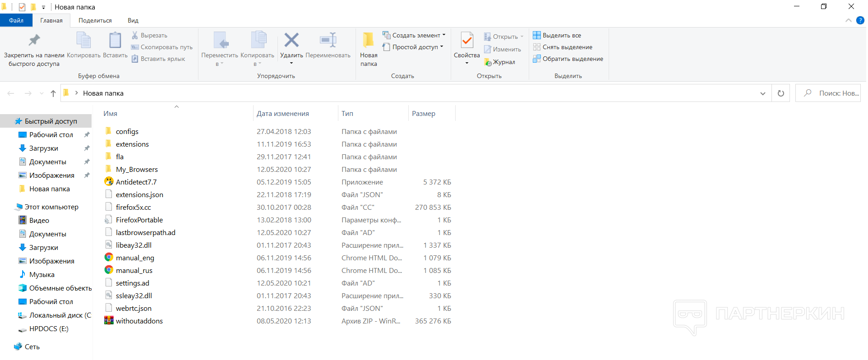The width and height of the screenshot is (868, 360).
Task: Click the Rename icon in ribbon
Action: 328,40
